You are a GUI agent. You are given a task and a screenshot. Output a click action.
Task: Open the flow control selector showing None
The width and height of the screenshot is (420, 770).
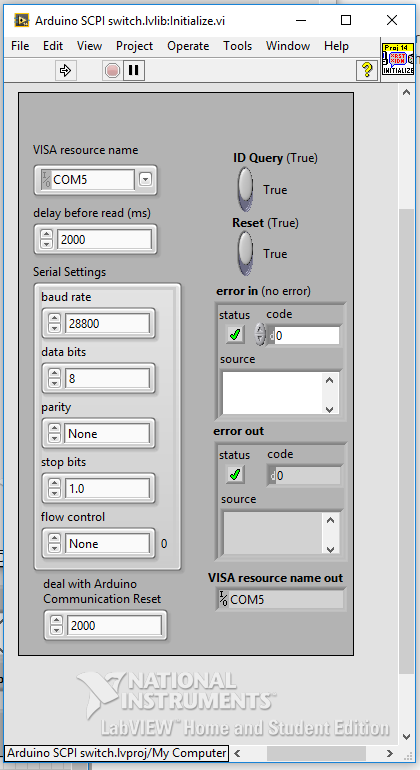pyautogui.click(x=107, y=544)
